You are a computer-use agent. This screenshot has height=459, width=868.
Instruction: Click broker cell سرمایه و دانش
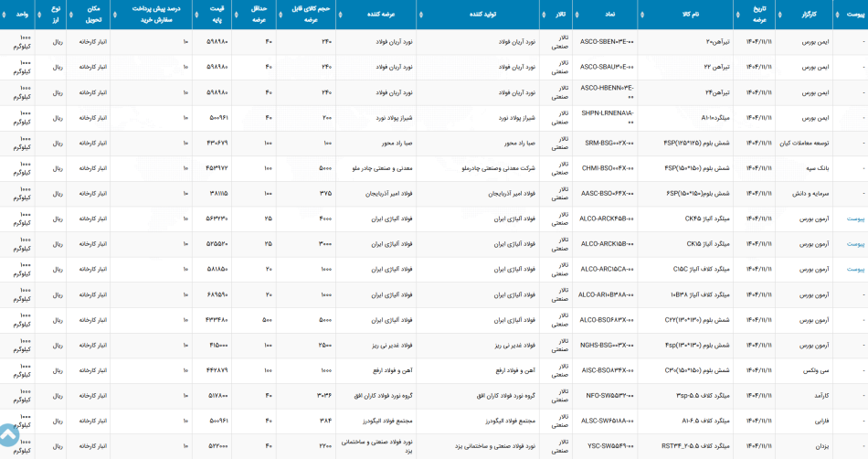tap(810, 194)
